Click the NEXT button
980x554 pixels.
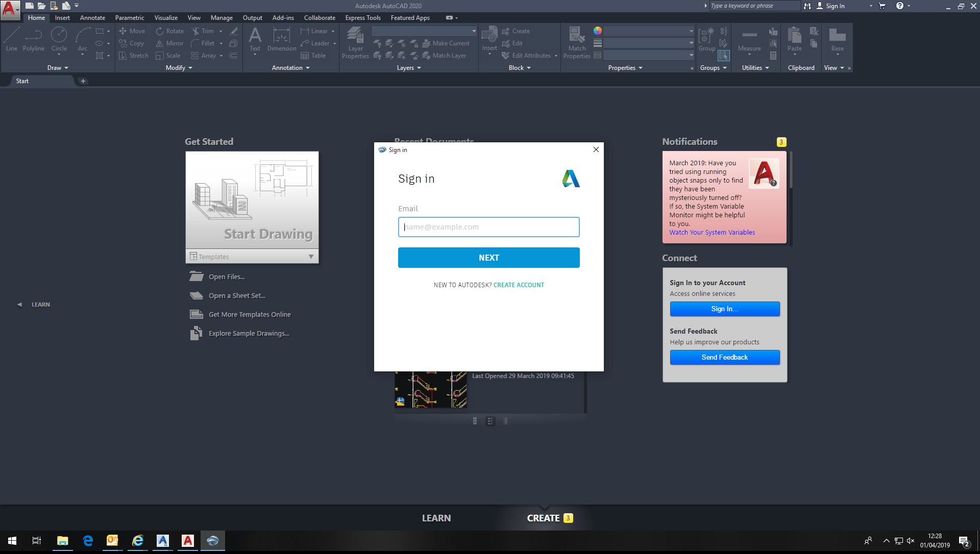tap(488, 258)
